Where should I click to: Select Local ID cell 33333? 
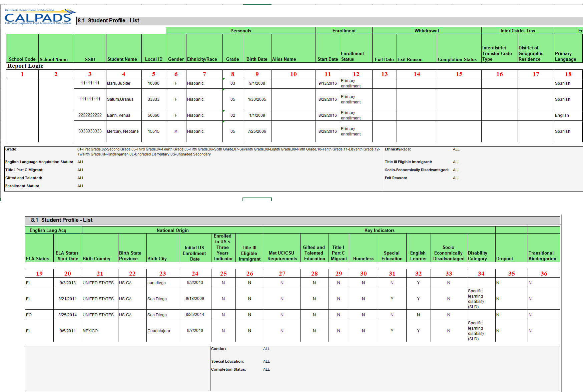click(x=154, y=99)
